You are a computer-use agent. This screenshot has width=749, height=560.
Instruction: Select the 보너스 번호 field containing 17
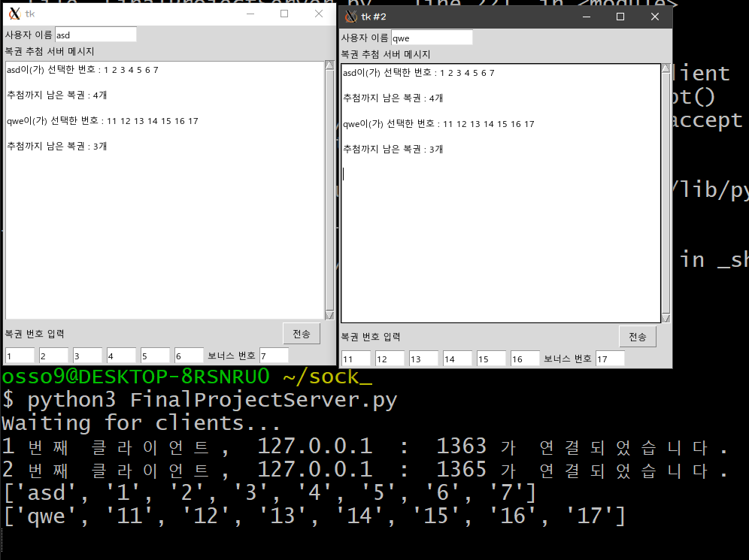611,359
